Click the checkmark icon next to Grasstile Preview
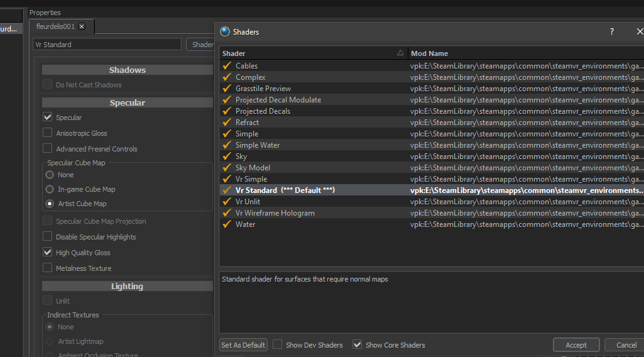Screen dimensions: 644x357 227,89
